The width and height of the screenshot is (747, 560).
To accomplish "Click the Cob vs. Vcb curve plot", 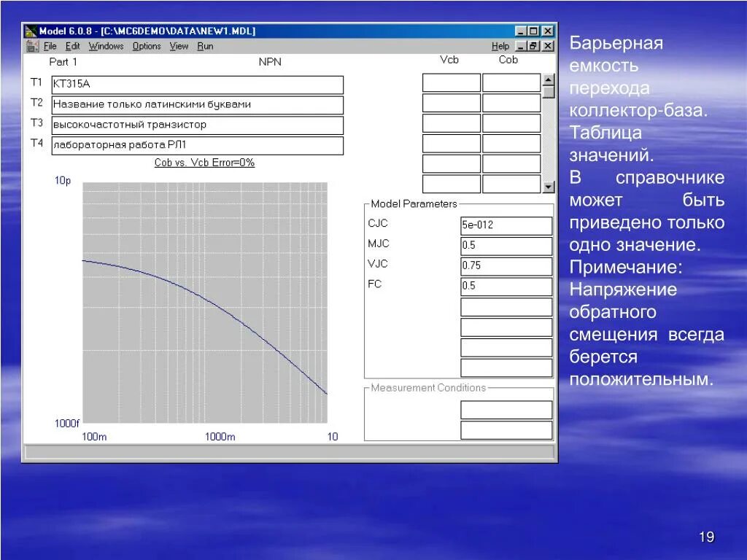I will (205, 303).
